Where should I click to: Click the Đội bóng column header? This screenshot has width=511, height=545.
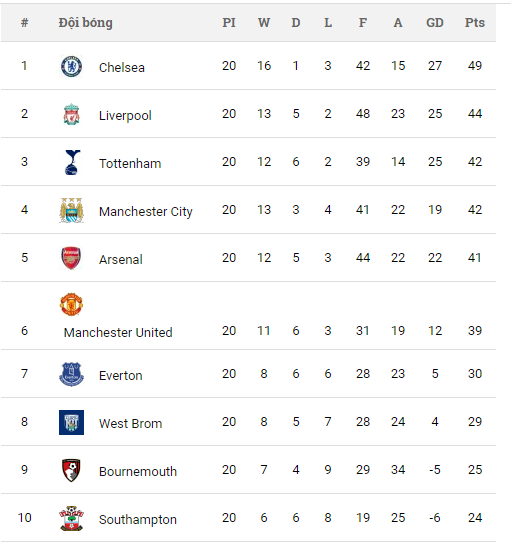pos(86,23)
